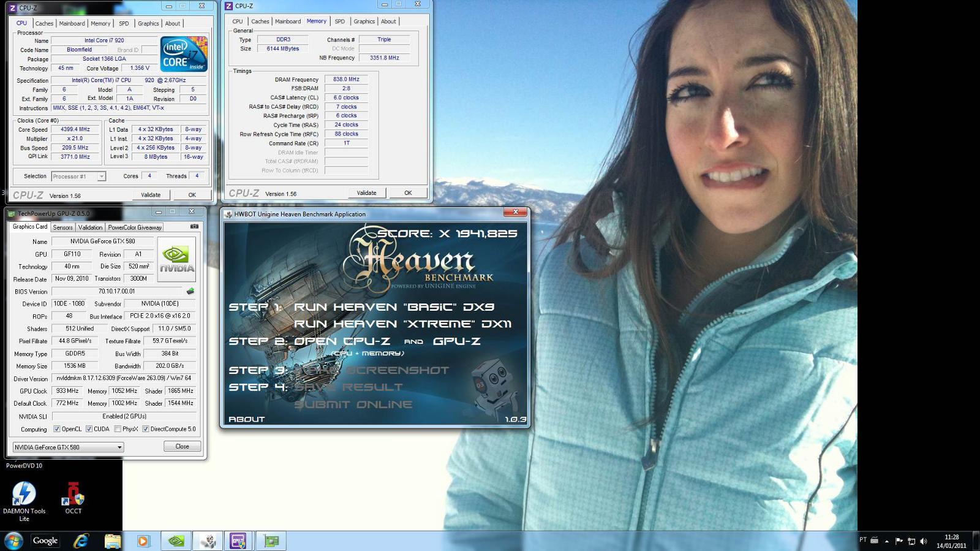Click the BIOS save chip icon in GPU-Z
Screen dimensions: 980x551
coord(190,291)
